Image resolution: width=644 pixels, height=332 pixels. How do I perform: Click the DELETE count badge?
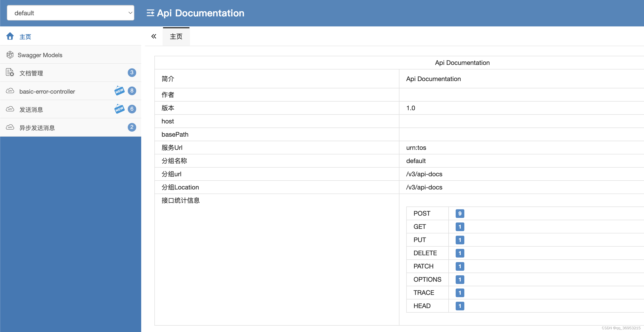[460, 253]
